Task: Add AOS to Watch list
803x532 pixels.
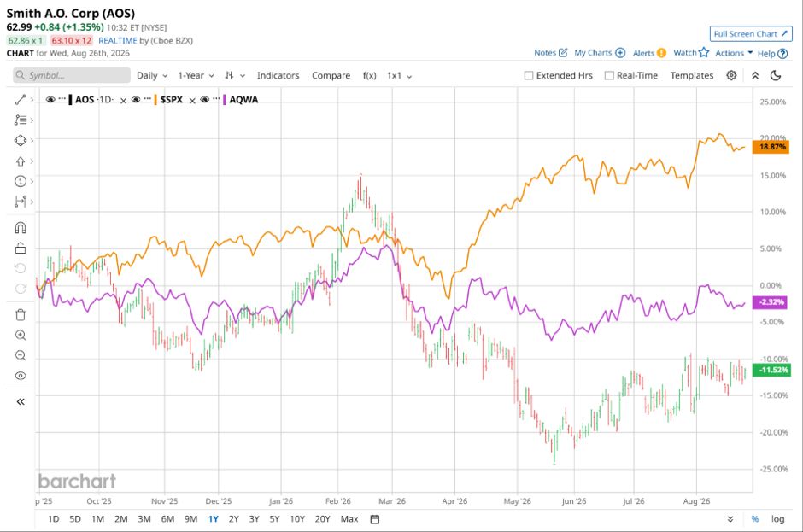Action: pyautogui.click(x=691, y=52)
